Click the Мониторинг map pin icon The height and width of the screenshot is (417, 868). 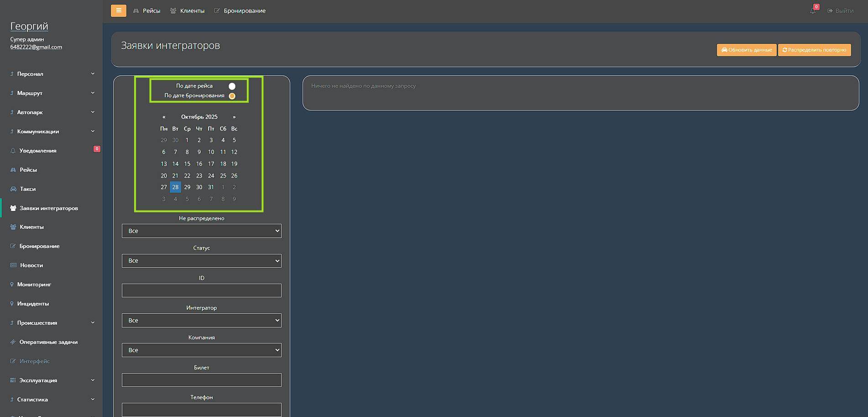pos(12,285)
